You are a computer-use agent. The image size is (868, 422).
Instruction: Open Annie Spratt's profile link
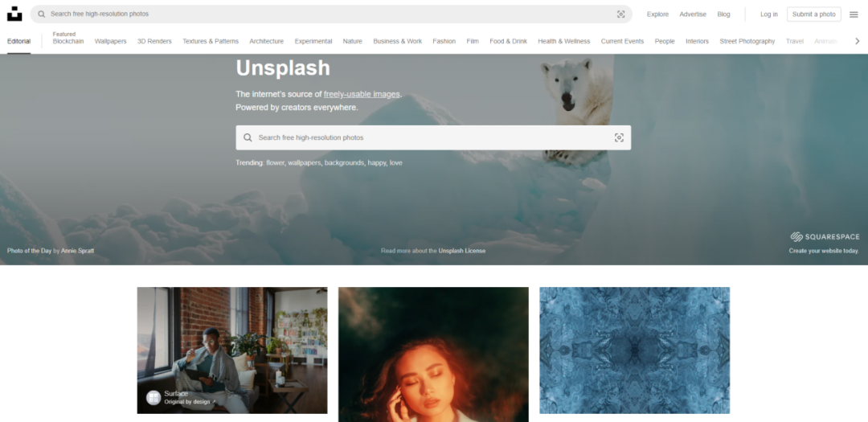point(77,251)
